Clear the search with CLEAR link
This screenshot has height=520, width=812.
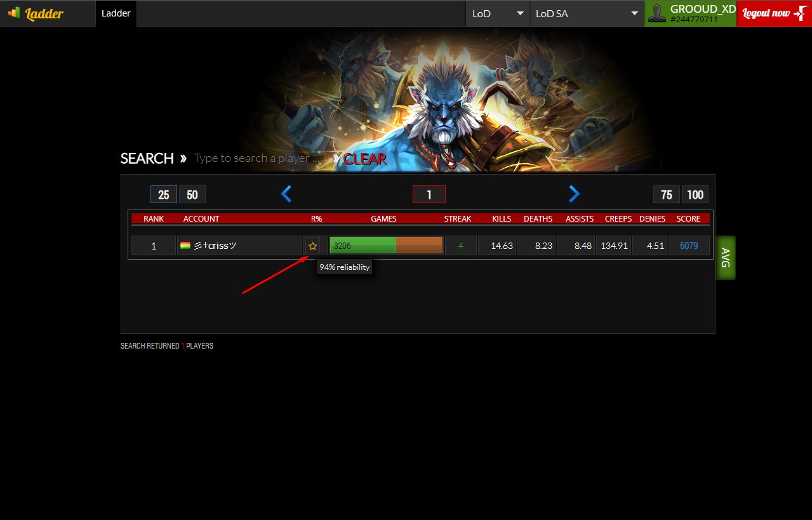click(x=364, y=159)
